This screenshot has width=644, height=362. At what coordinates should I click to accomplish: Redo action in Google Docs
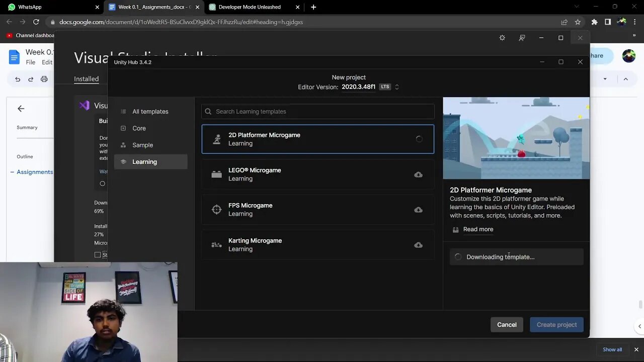tap(31, 79)
